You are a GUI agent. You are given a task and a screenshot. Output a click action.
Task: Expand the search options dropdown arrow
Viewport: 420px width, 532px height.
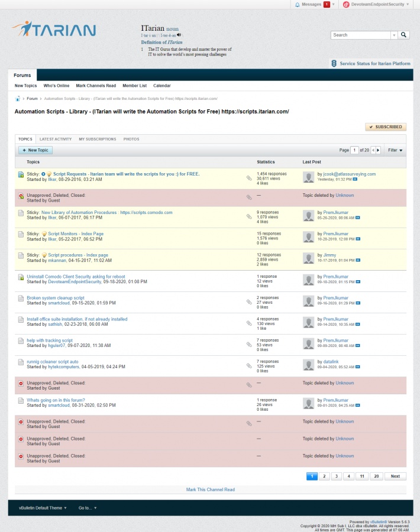pyautogui.click(x=394, y=35)
